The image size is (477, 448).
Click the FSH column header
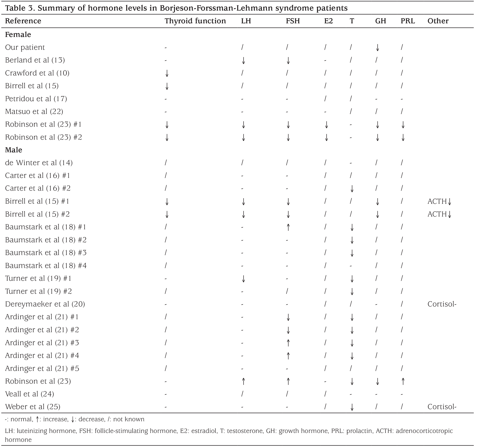[x=293, y=21]
